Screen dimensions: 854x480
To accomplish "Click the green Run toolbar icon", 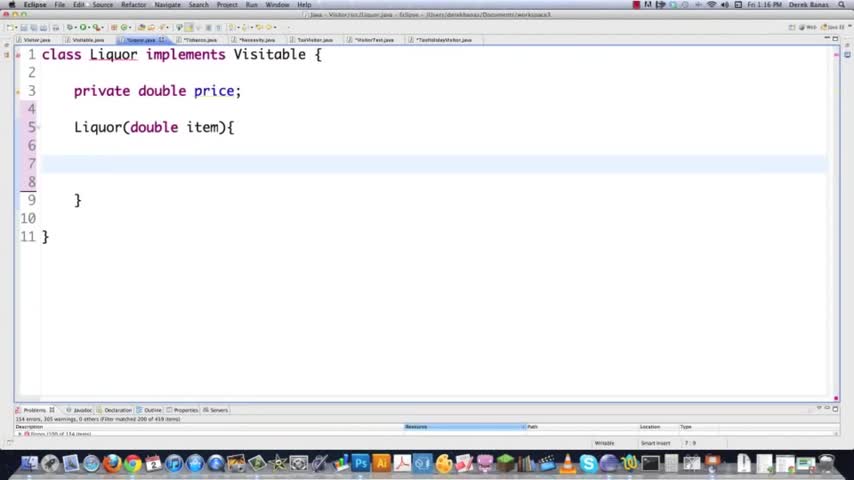I will point(83,27).
